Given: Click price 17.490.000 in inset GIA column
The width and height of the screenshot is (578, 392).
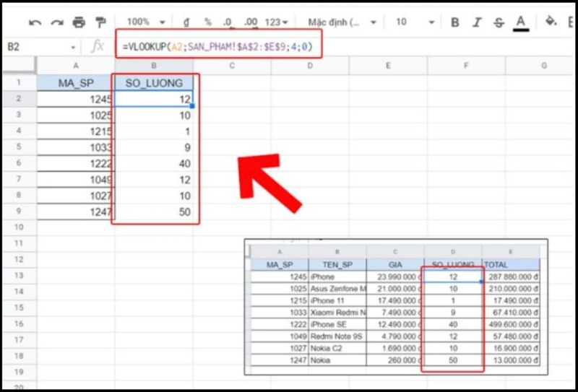Looking at the screenshot, I should [x=395, y=300].
